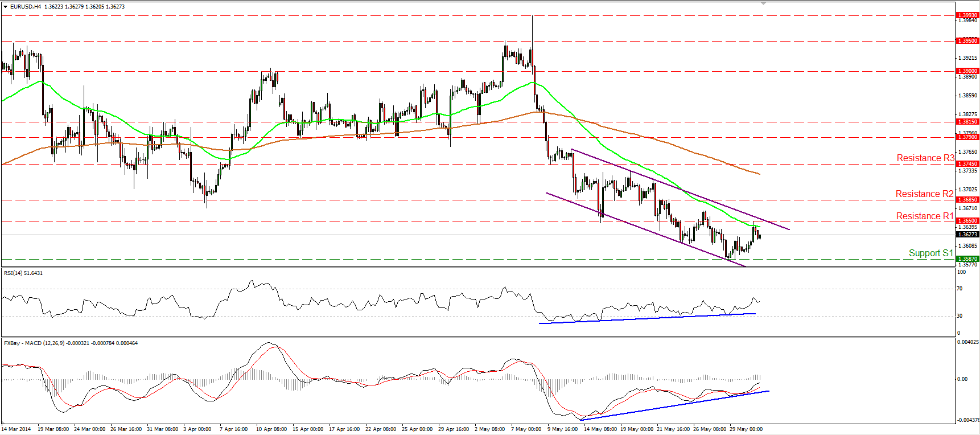The height and width of the screenshot is (435, 980).
Task: Click the 14 Mar 2014 date label
Action: click(17, 429)
